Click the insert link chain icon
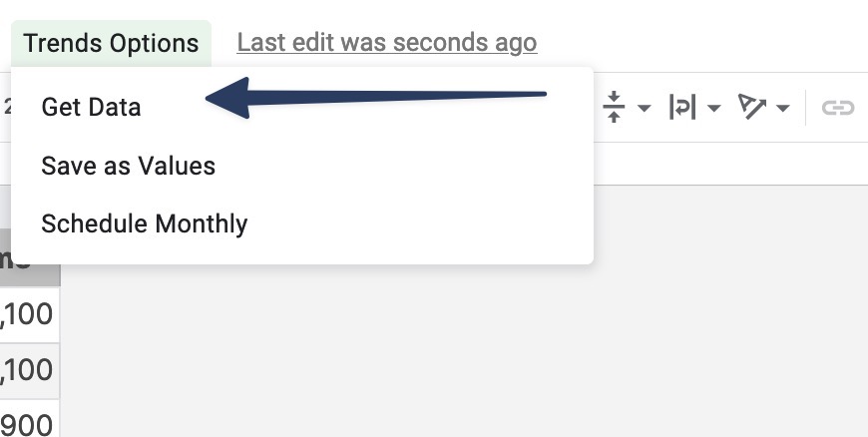This screenshot has width=868, height=437. click(x=837, y=108)
